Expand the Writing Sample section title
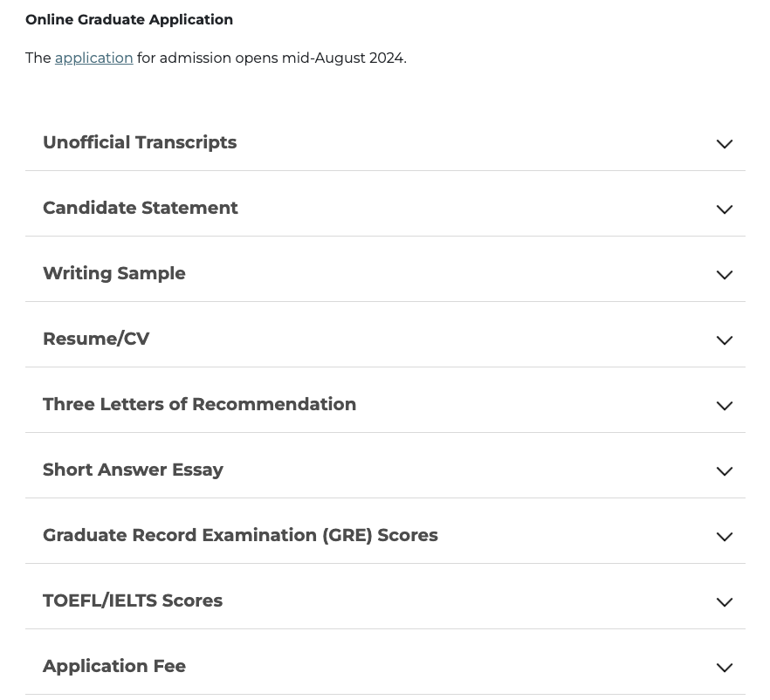Image resolution: width=770 pixels, height=700 pixels. [114, 273]
